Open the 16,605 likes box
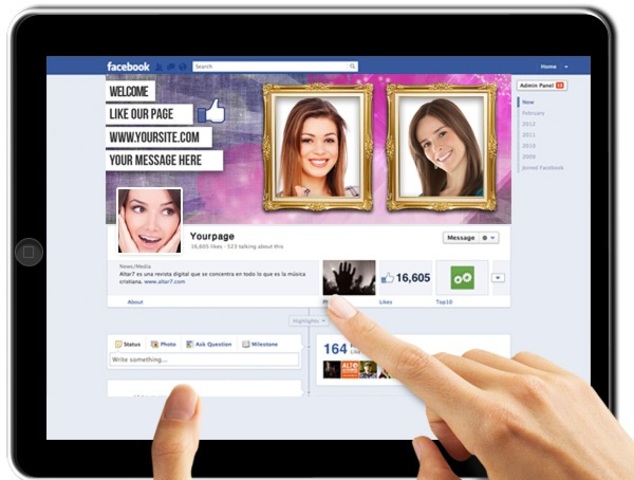Viewport: 634px width, 480px height. pos(406,278)
